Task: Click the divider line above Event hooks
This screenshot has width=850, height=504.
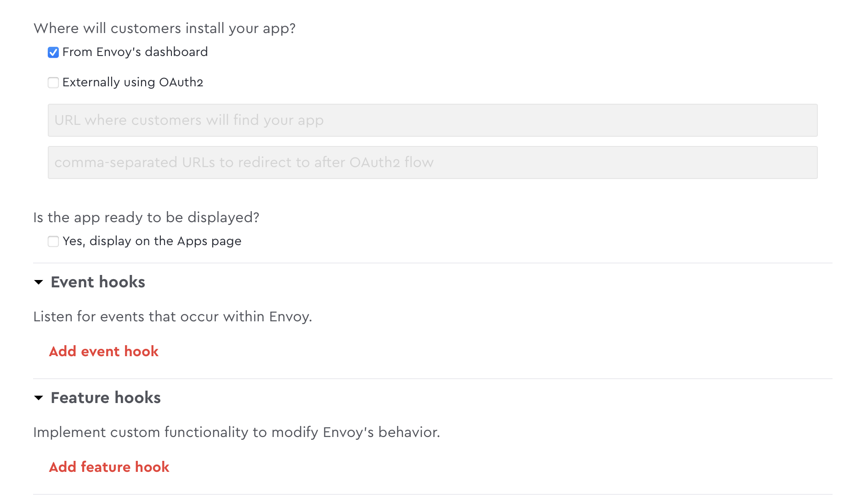Action: 432,263
